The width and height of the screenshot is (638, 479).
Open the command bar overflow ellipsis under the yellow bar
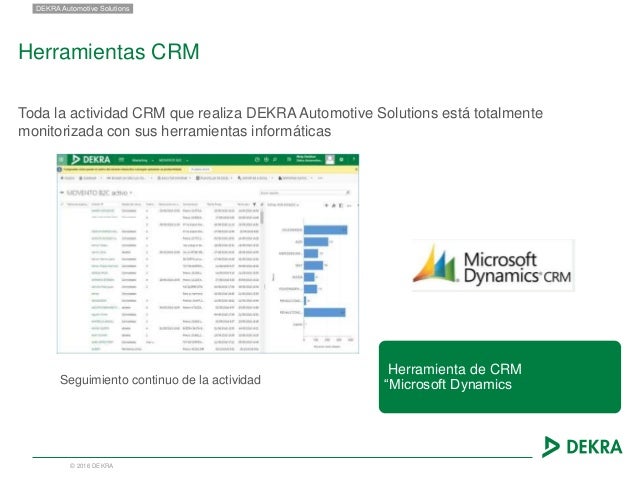[x=320, y=178]
